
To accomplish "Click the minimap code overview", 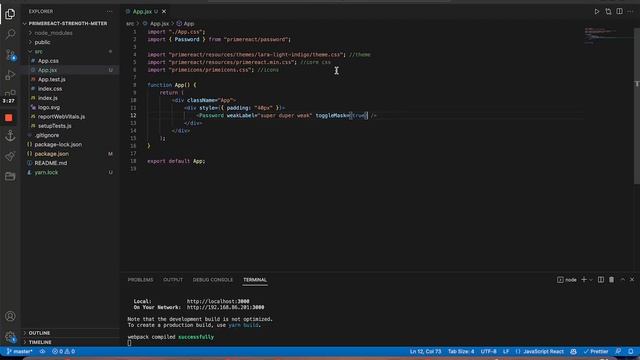I will pos(608,36).
